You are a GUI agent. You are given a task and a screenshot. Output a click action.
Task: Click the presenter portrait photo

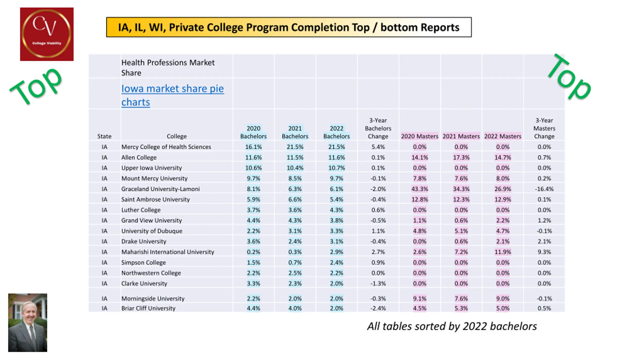(x=28, y=323)
